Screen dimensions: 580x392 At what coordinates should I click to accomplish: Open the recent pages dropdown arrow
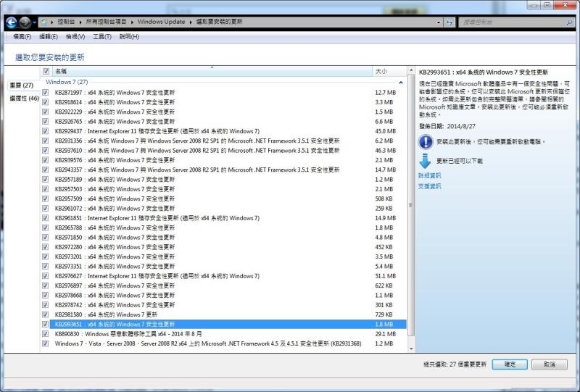[x=34, y=22]
